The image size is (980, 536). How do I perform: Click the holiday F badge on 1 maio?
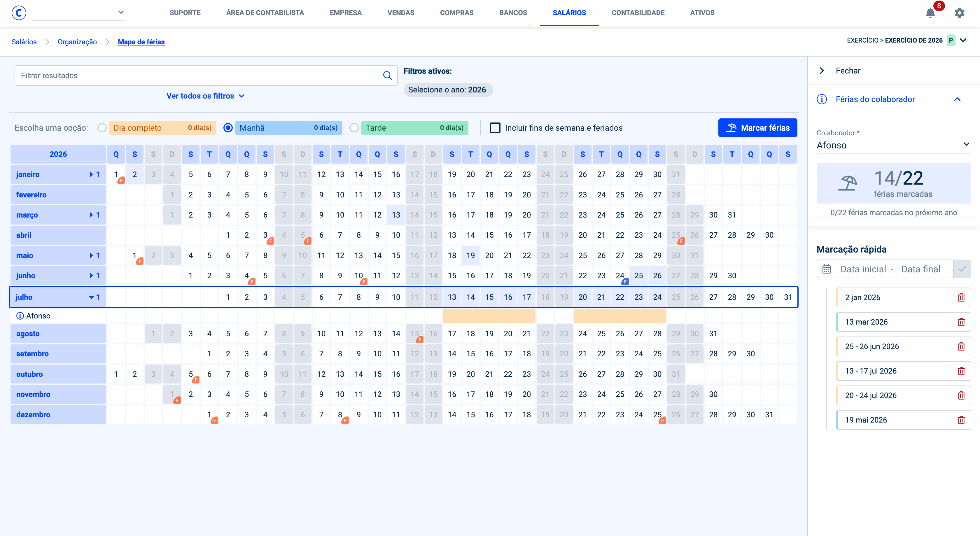pos(140,261)
